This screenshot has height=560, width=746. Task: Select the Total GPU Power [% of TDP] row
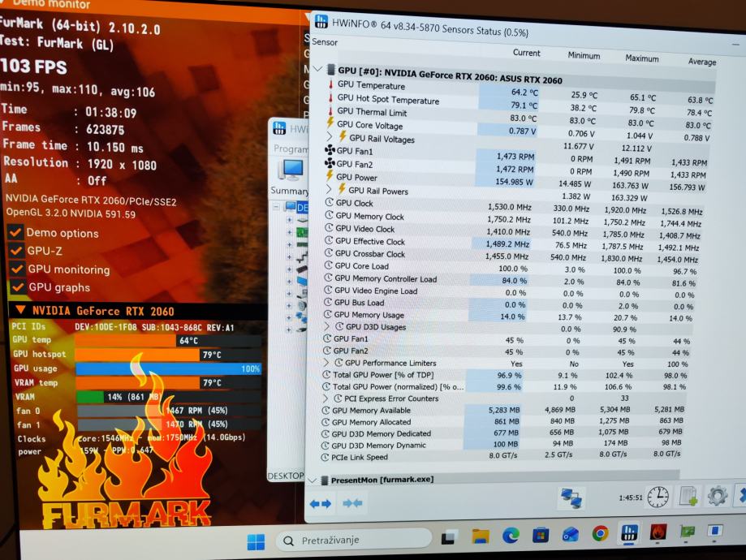[505, 376]
